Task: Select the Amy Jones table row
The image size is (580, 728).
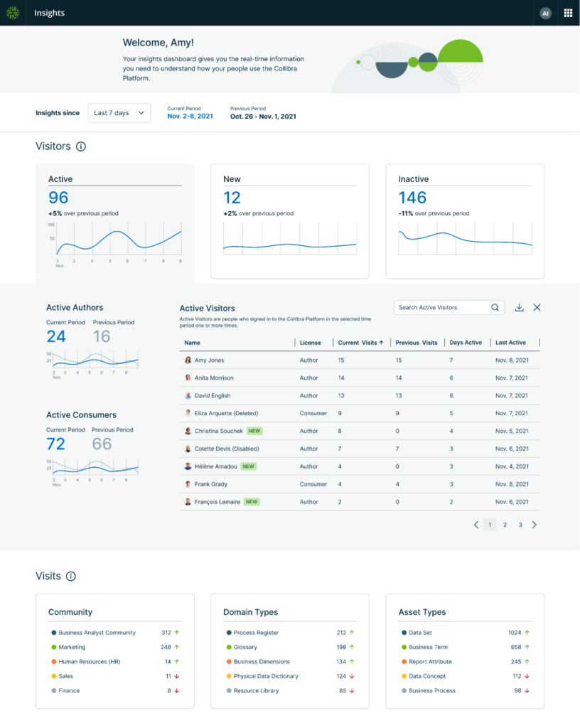Action: click(320, 360)
